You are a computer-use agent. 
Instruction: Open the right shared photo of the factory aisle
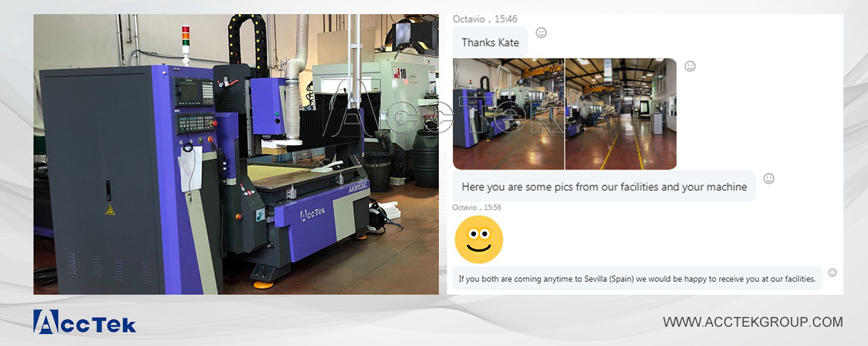[621, 114]
